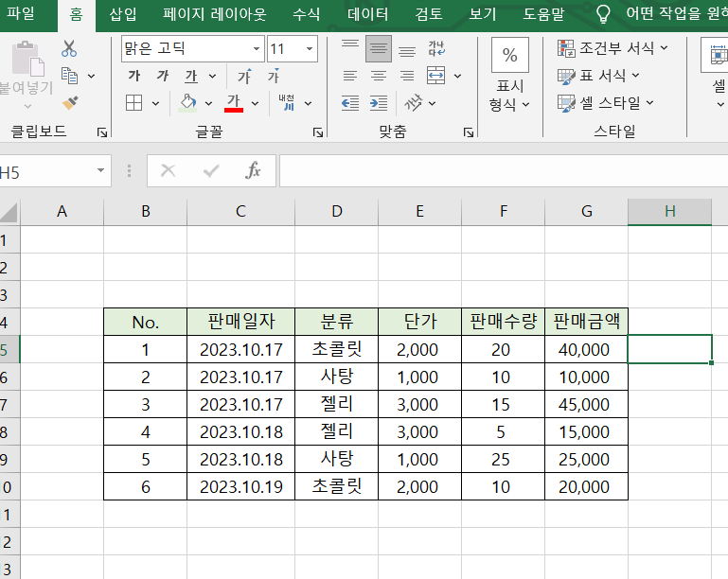Screen dimensions: 728x579
Task: Select the Format Painter brush
Action: coord(70,102)
